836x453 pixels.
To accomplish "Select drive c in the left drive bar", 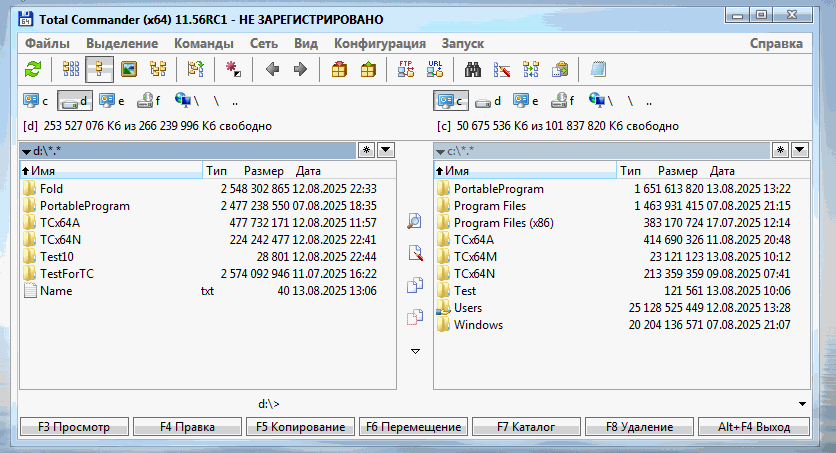I will coord(35,101).
